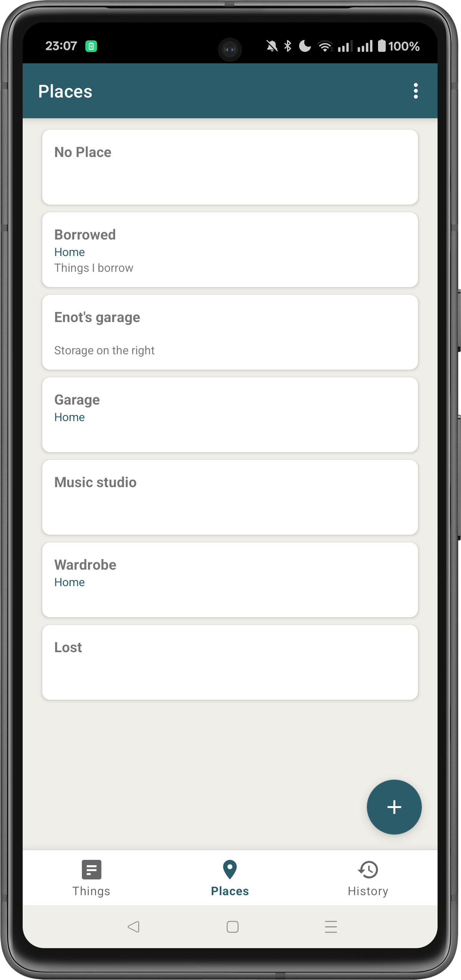The width and height of the screenshot is (461, 980).
Task: Tap the Home link under Garage
Action: tap(70, 417)
